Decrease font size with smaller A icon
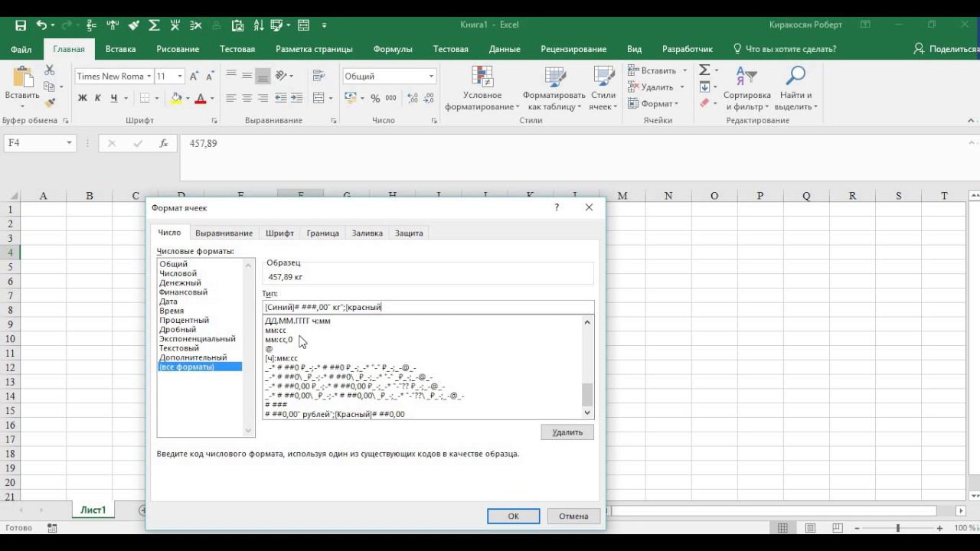The image size is (980, 551). 209,77
